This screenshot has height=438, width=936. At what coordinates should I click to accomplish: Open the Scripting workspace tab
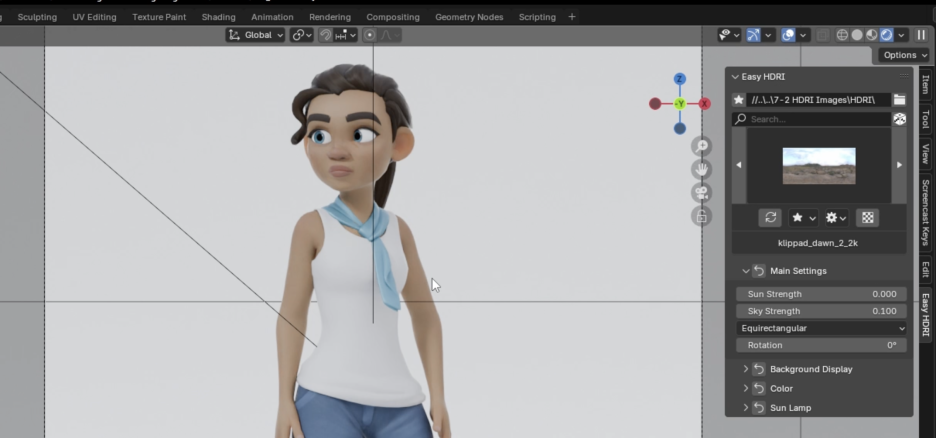click(537, 17)
